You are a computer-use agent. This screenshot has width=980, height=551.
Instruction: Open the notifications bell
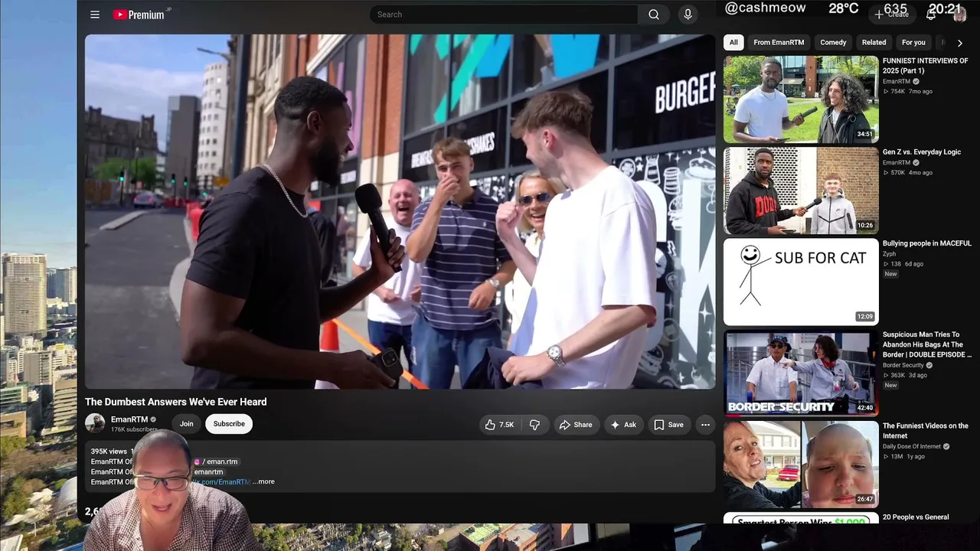(x=931, y=15)
